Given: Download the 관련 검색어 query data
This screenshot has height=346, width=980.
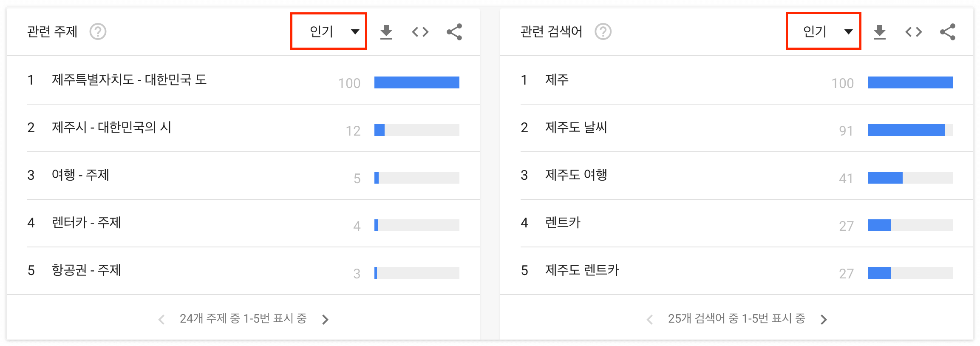Looking at the screenshot, I should [x=880, y=31].
